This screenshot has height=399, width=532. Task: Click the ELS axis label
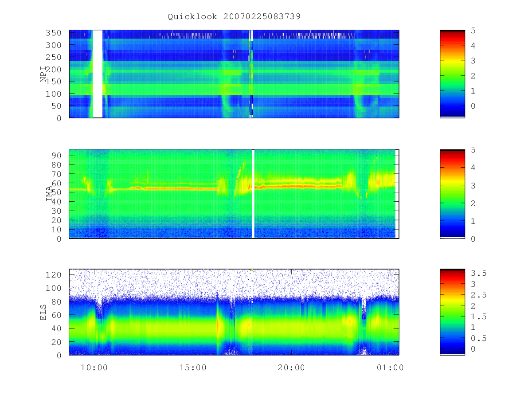[43, 312]
